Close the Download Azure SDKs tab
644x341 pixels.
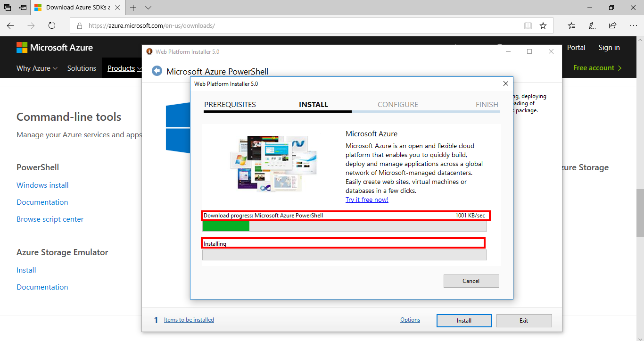[117, 8]
